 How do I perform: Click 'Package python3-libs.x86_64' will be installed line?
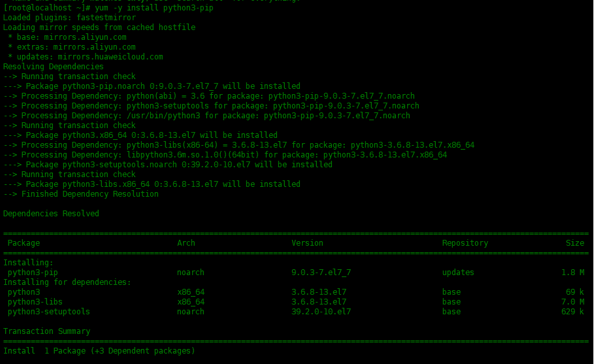[152, 184]
